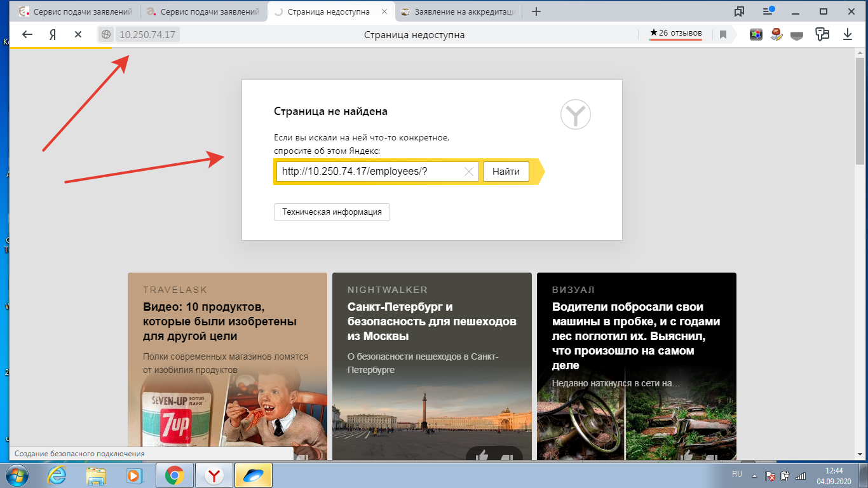
Task: Bookmark this page using the bookmark flag icon
Action: tap(723, 35)
